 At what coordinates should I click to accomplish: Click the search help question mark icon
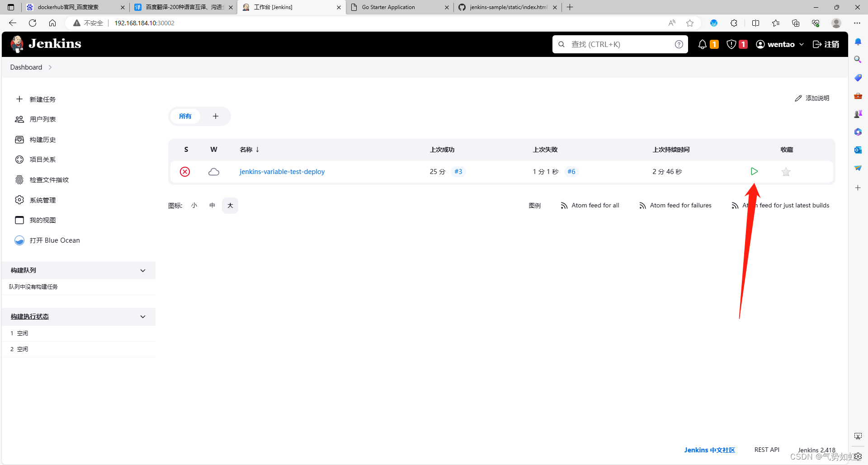[x=679, y=44]
